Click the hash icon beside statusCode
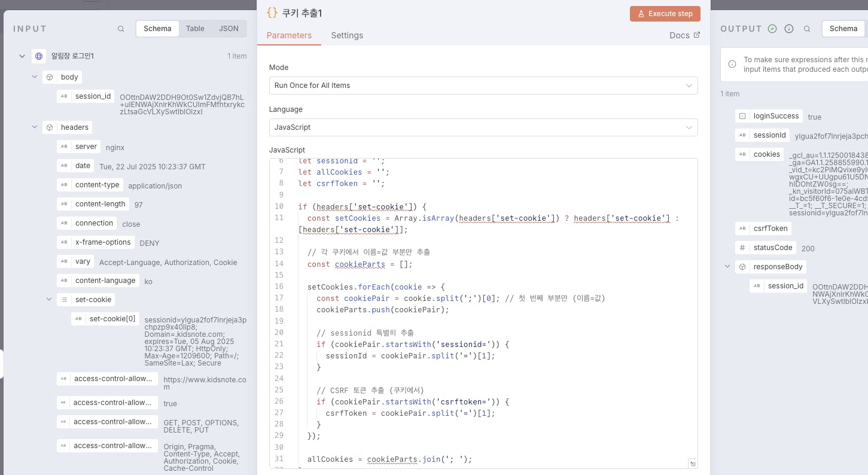This screenshot has height=475, width=868. 742,248
